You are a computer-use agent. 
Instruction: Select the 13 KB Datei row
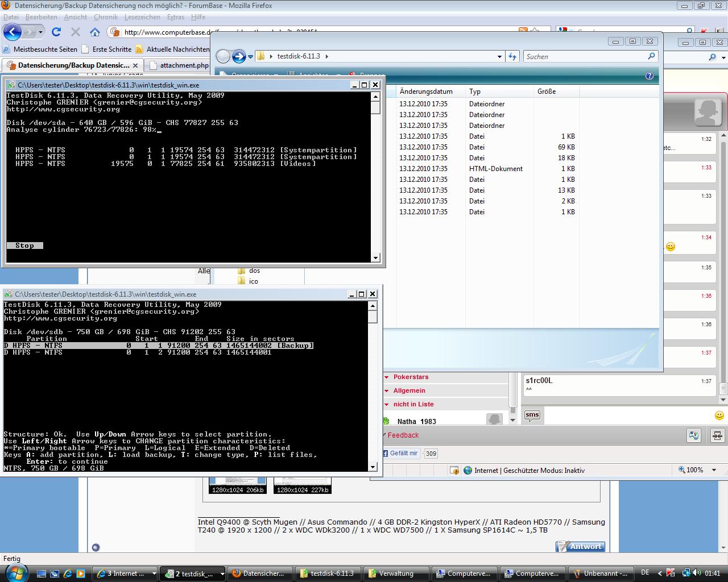(x=487, y=190)
